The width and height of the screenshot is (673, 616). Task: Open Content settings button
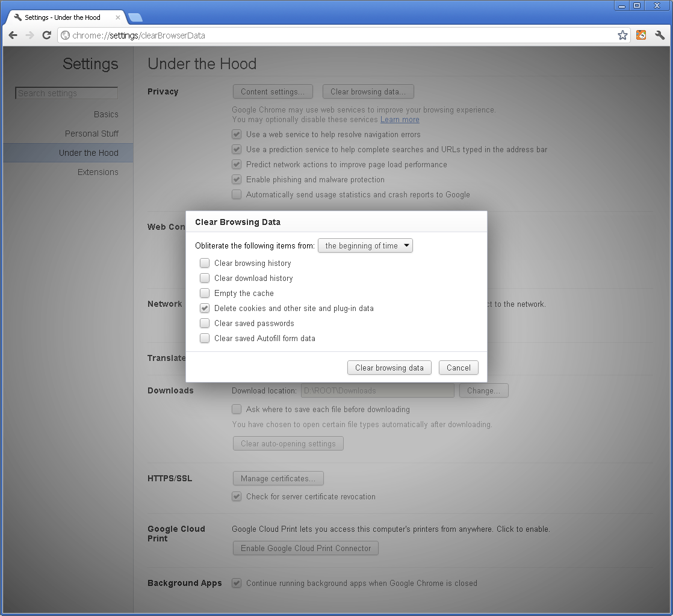click(x=273, y=91)
